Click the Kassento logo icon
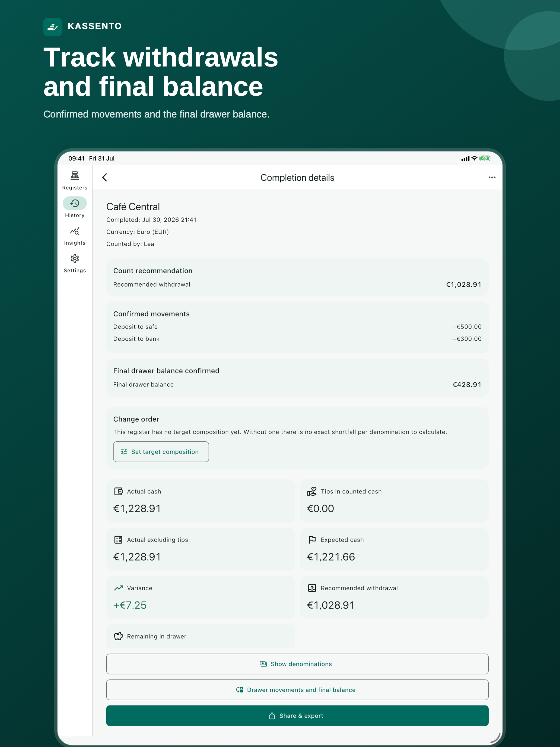The width and height of the screenshot is (560, 747). 53,27
